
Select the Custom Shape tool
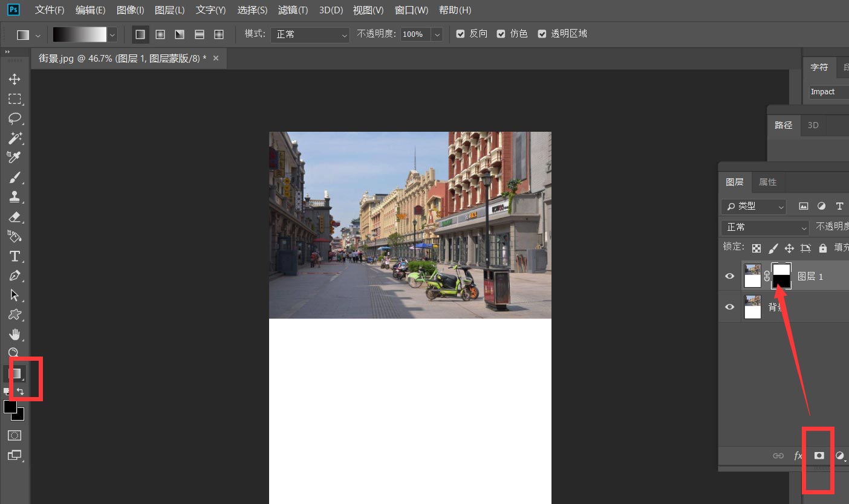(15, 314)
